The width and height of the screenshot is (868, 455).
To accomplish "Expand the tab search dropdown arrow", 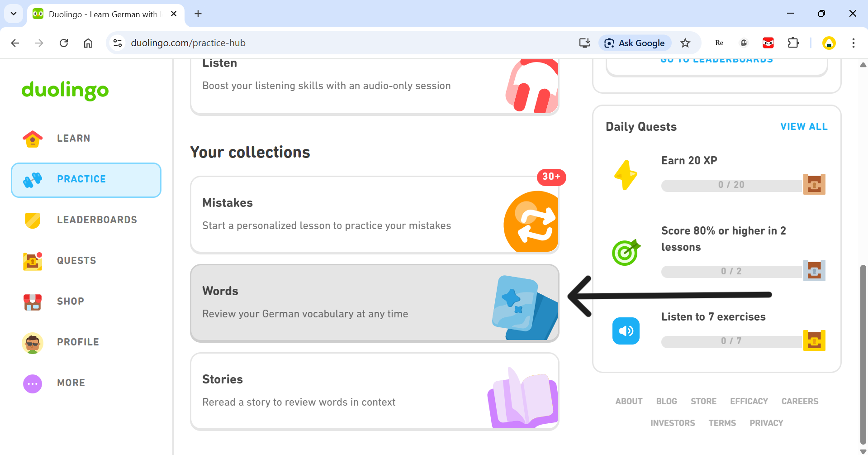I will click(14, 14).
